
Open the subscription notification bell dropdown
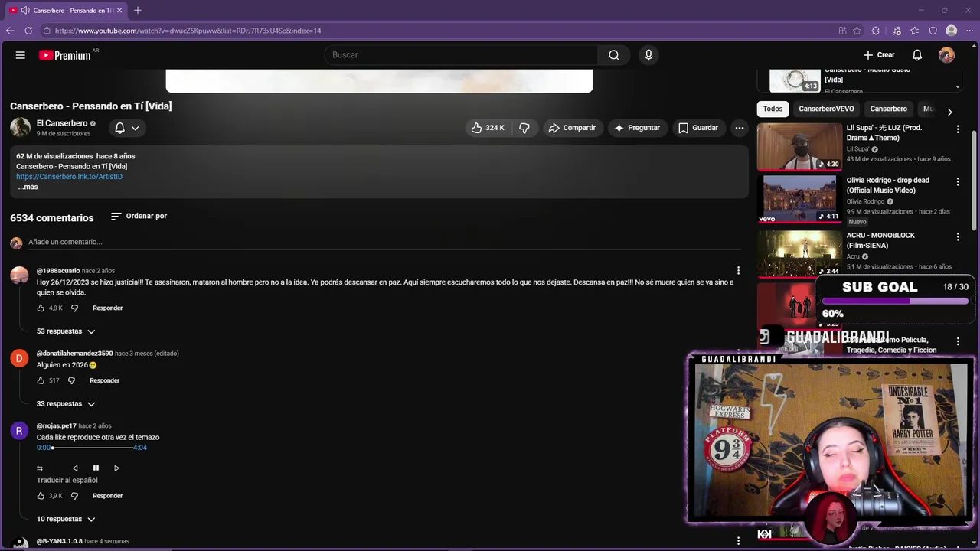[127, 128]
